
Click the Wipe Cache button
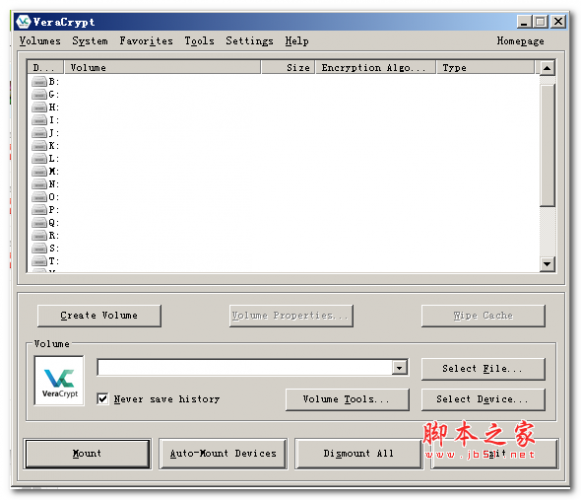(x=483, y=316)
